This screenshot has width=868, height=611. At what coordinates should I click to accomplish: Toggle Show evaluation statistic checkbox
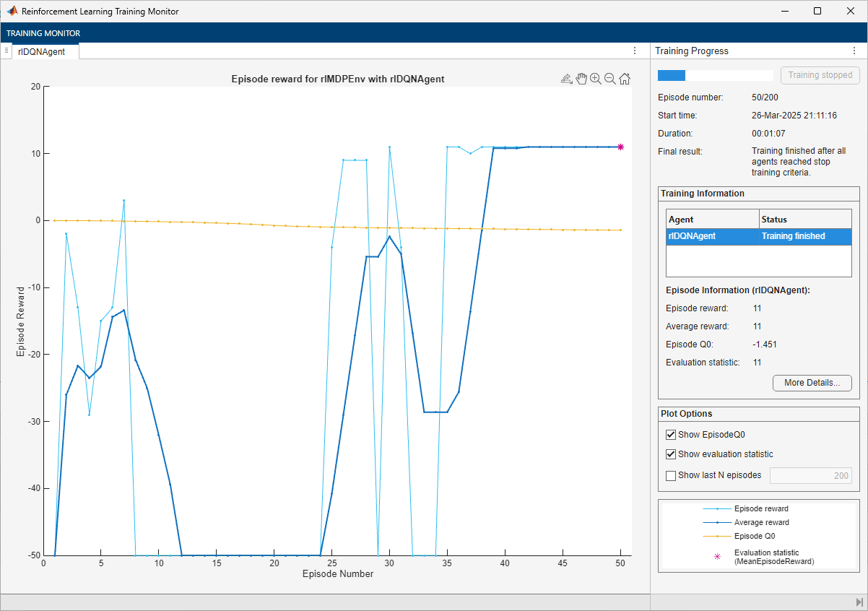click(671, 454)
